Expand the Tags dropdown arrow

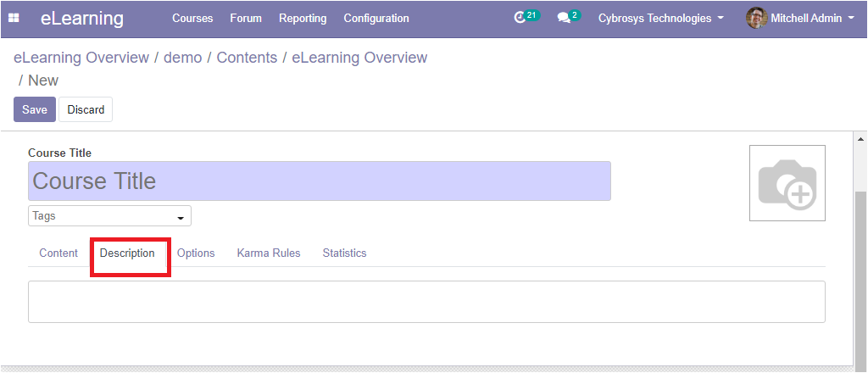(x=180, y=218)
